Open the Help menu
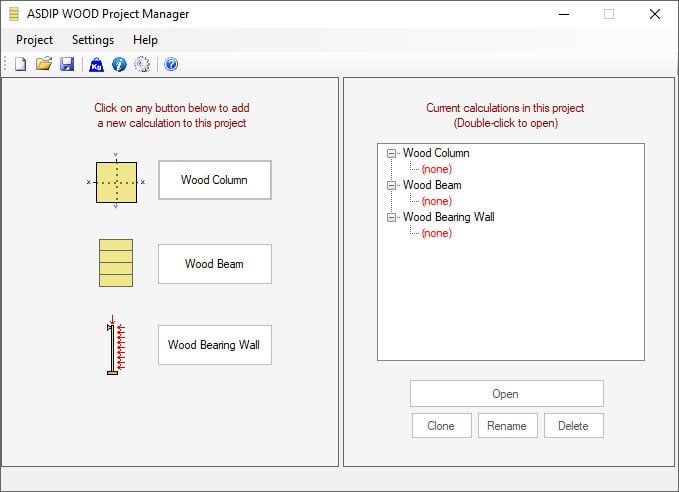 (145, 40)
